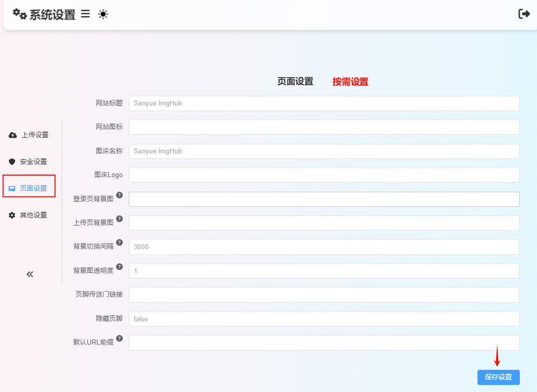Open 其他设置 other settings in sidebar
Screen dimensions: 537x392
(x=28, y=215)
